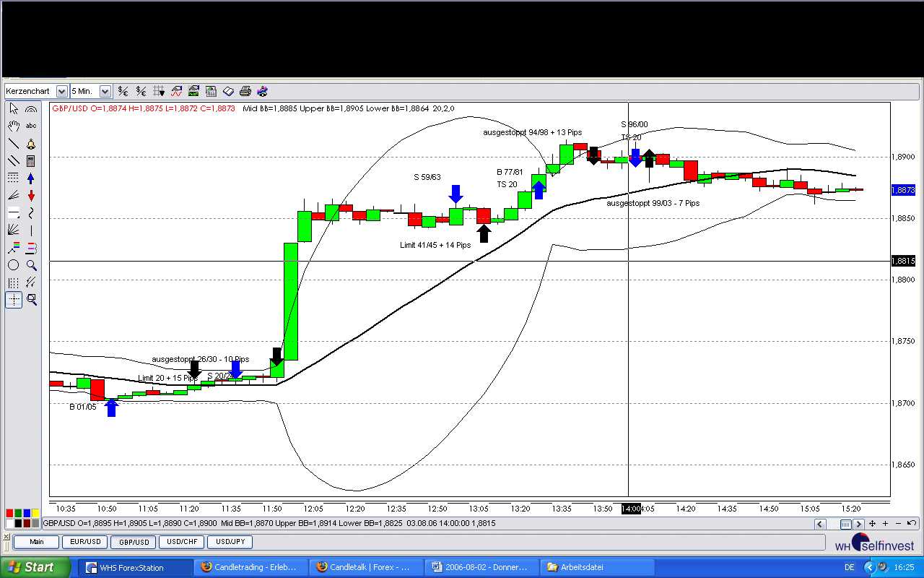Switch to the GBP/USD tab
Screen dimensions: 924x578
(x=134, y=542)
